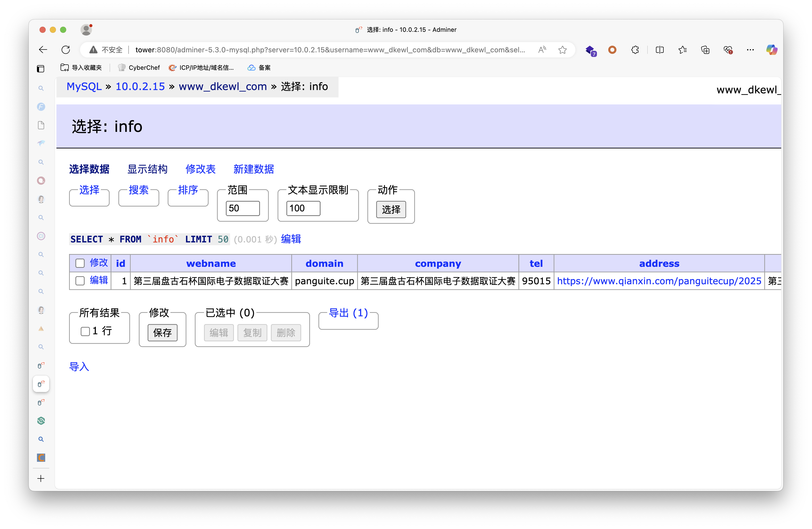Sort by the tel column header

(536, 264)
